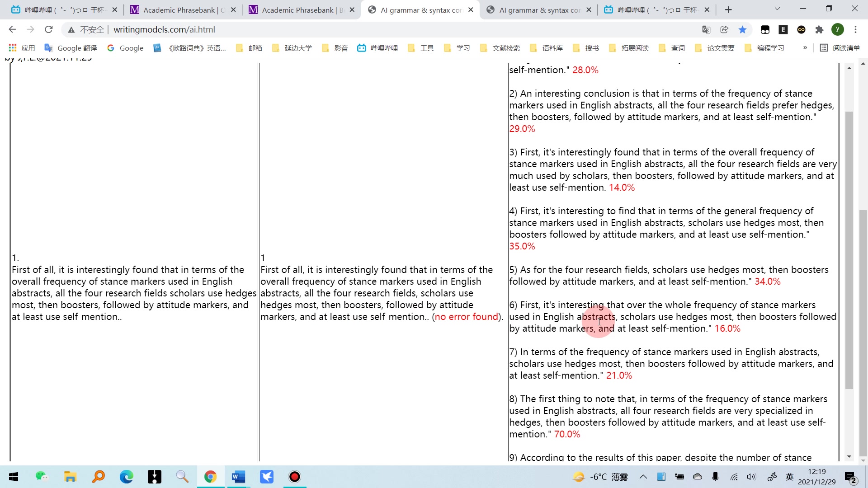
Task: Open the 编程学习 bookmark folder
Action: click(x=764, y=48)
